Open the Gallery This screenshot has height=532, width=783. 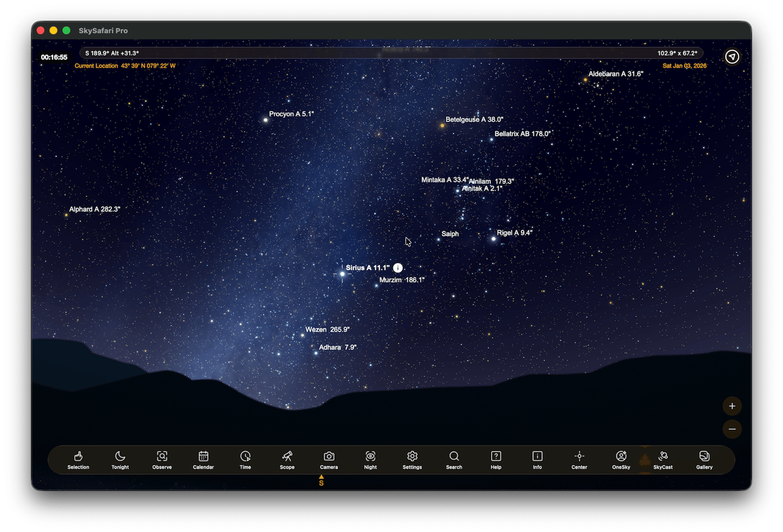click(705, 459)
